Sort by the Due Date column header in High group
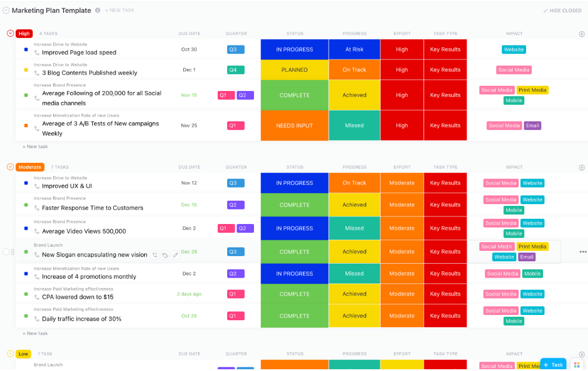This screenshot has width=588, height=371. pyautogui.click(x=189, y=33)
